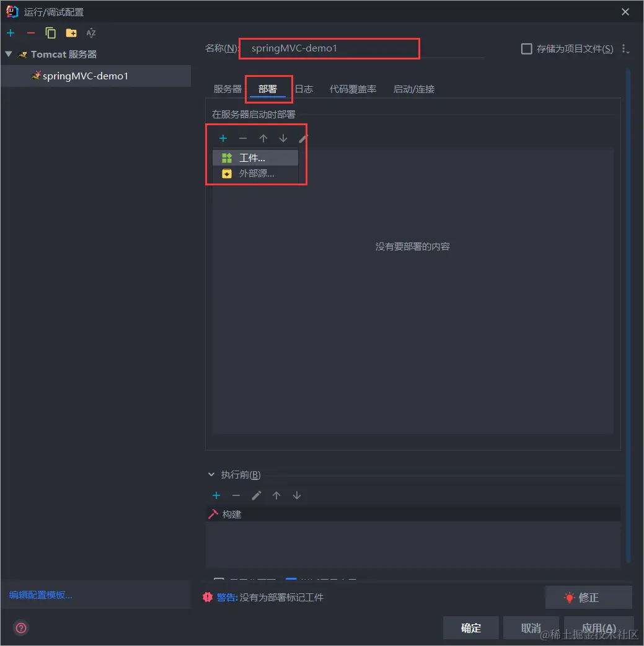Viewport: 644px width, 646px height.
Task: Add a before-launch task
Action: (x=216, y=495)
